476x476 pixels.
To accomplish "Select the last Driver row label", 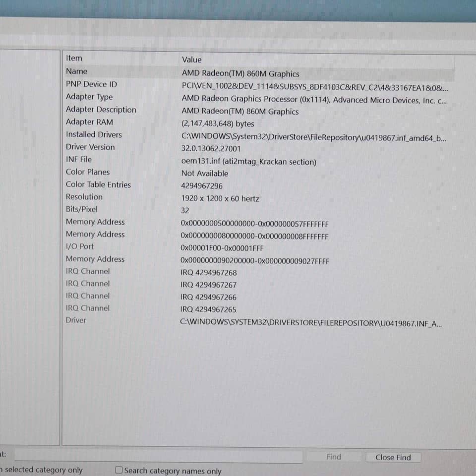I will tap(76, 320).
